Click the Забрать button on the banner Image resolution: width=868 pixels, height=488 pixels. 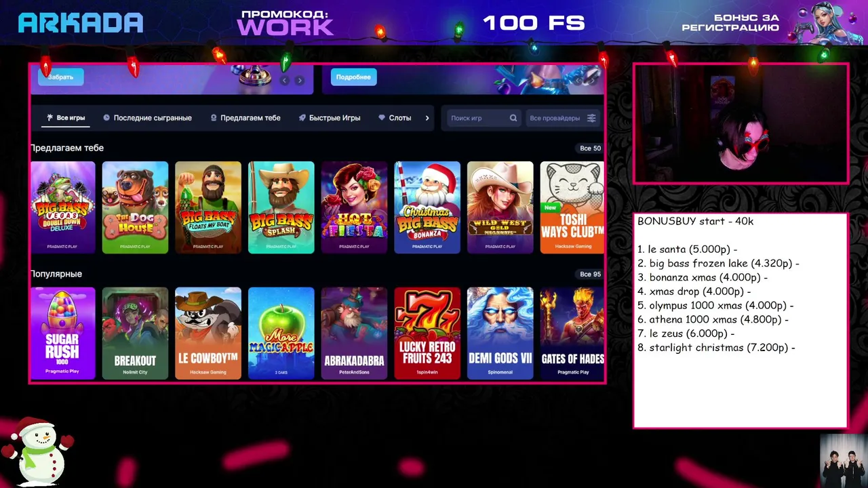click(x=60, y=77)
